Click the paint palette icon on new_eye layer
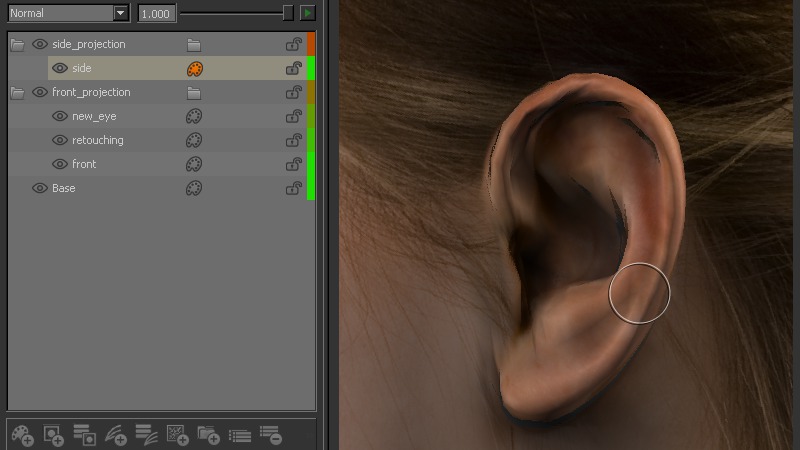This screenshot has width=800, height=450. (194, 116)
